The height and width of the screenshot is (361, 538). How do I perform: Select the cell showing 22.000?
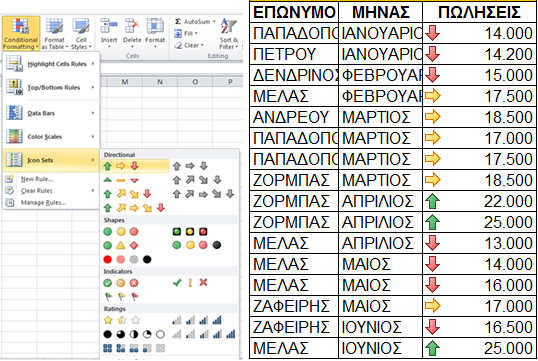tap(479, 201)
